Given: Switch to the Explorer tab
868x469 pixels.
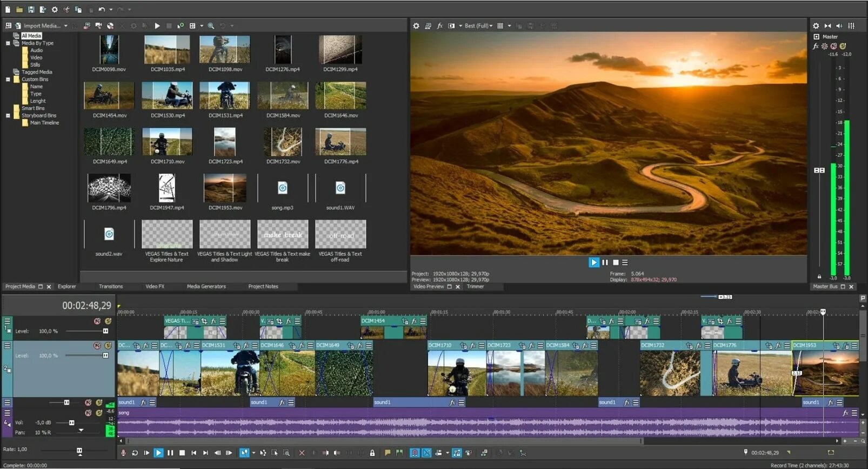Looking at the screenshot, I should click(x=67, y=287).
